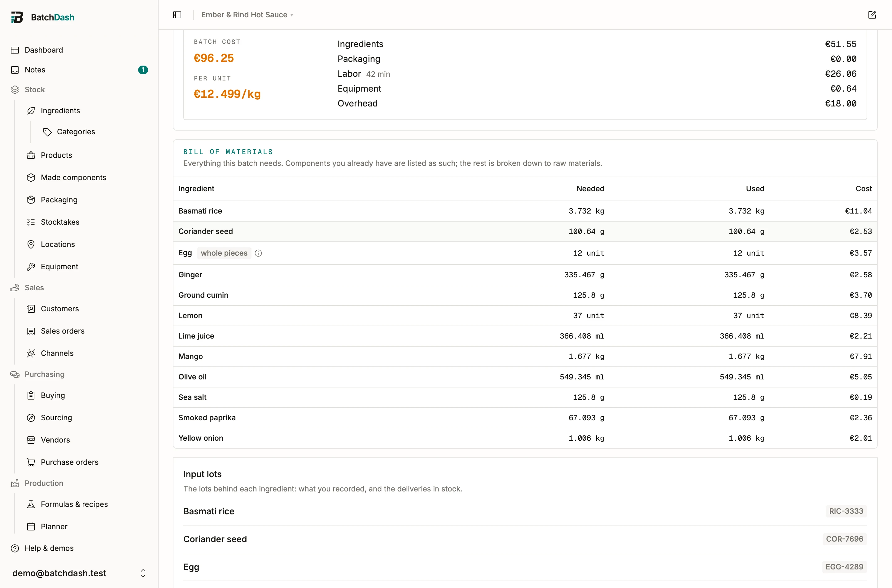
Task: Click the Locations pin icon
Action: [31, 244]
